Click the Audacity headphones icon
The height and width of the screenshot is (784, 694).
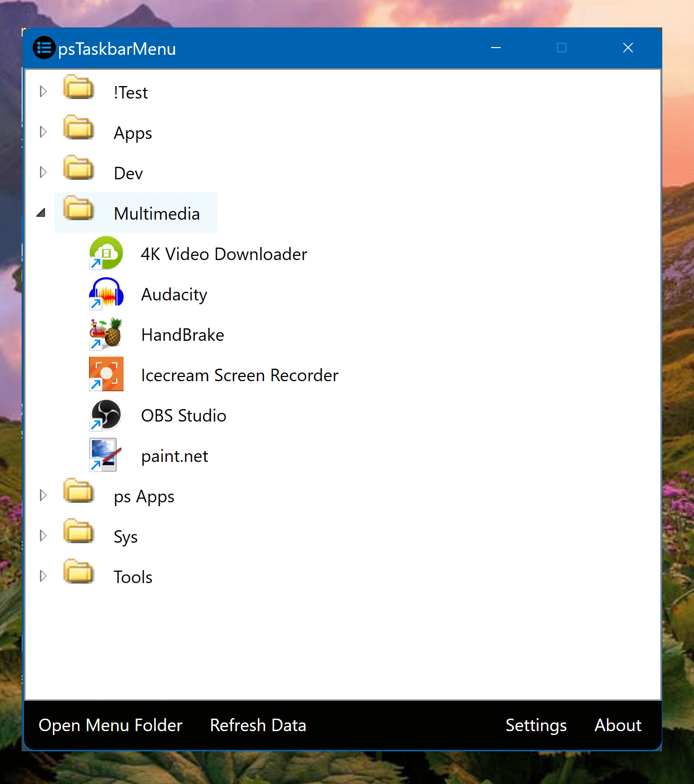(106, 293)
